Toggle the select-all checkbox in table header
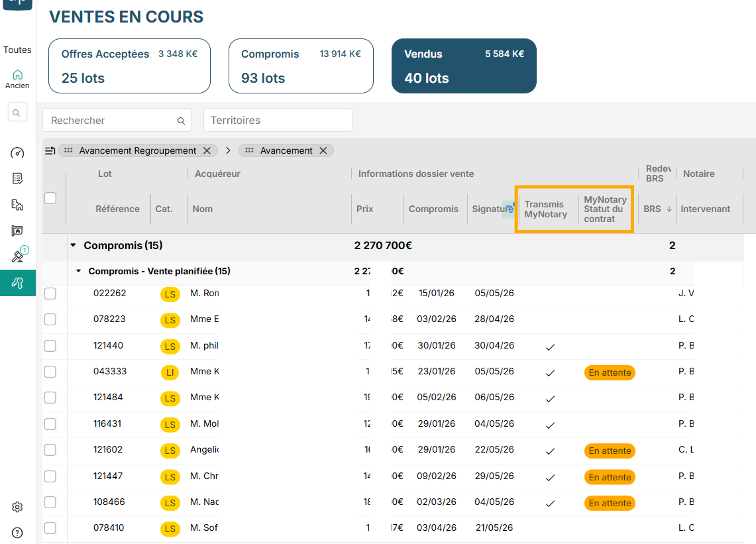Viewport: 756px width, 544px height. click(50, 197)
